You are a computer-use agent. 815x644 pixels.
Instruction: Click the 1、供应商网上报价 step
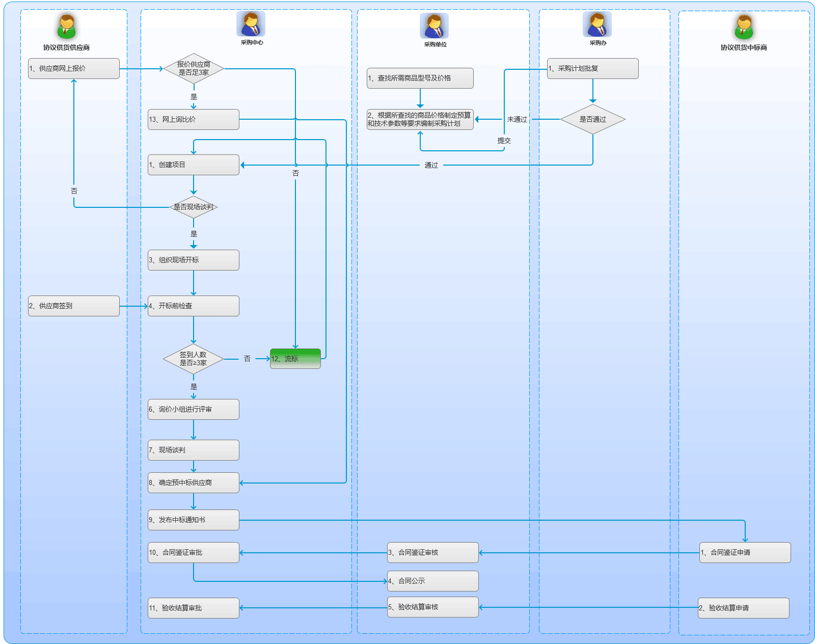(x=74, y=68)
